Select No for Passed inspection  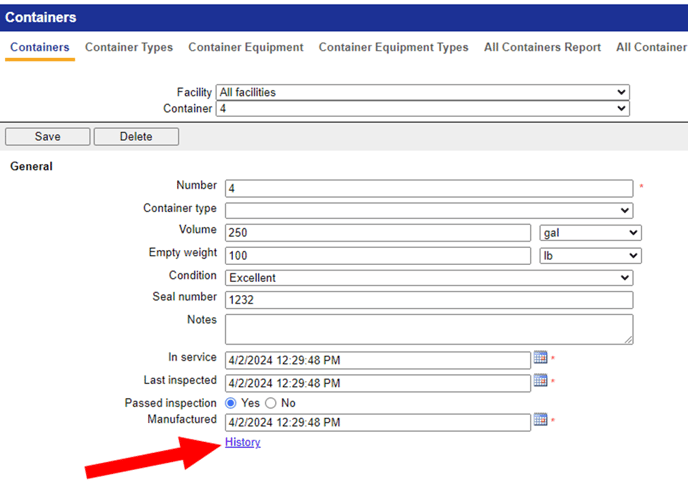tap(271, 403)
